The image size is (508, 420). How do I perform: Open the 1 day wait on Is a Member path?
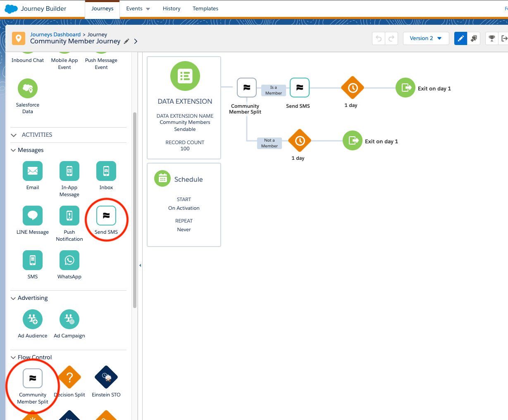(x=353, y=88)
